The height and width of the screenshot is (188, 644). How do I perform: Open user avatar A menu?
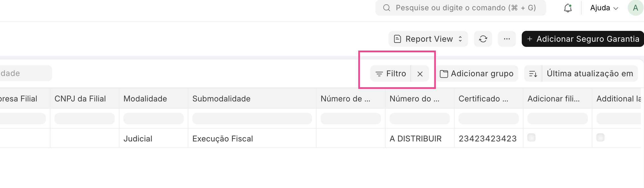point(635,8)
